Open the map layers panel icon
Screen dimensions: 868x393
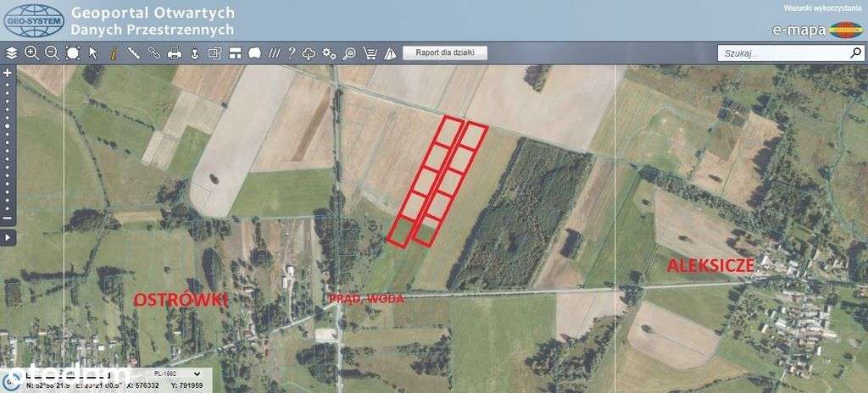tap(12, 53)
